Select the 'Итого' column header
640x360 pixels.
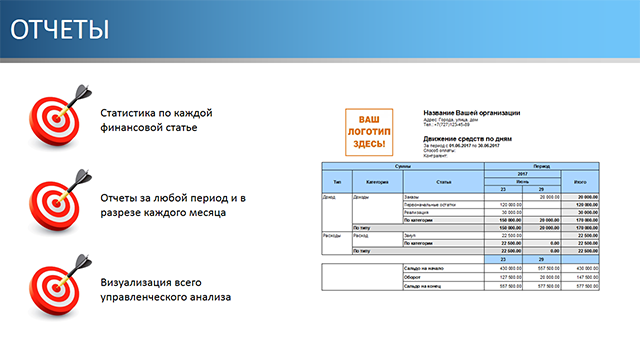580,182
